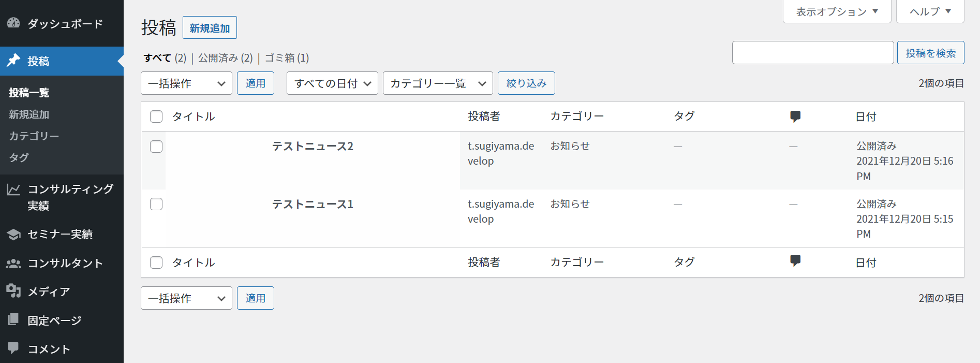Expand the 表示オプション screen options tab
Image resolution: width=980 pixels, height=363 pixels.
click(837, 11)
